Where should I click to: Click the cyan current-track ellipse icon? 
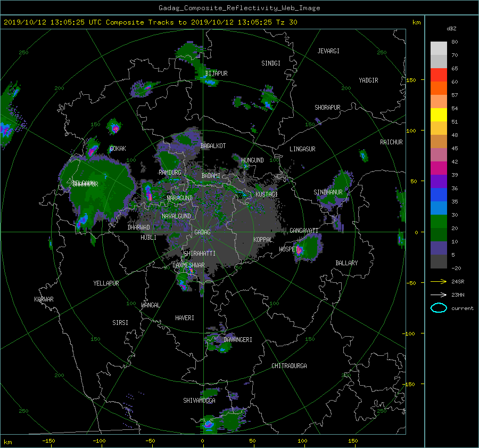(439, 308)
